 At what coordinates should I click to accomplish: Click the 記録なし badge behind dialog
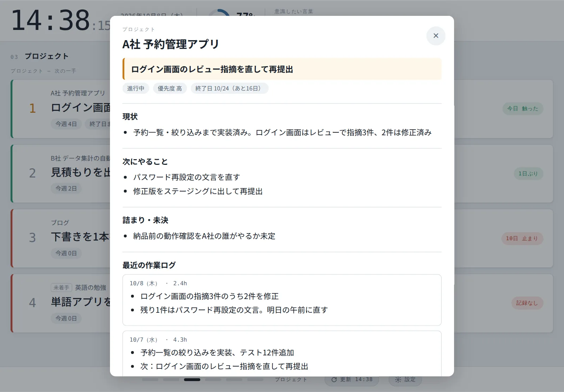pyautogui.click(x=527, y=303)
